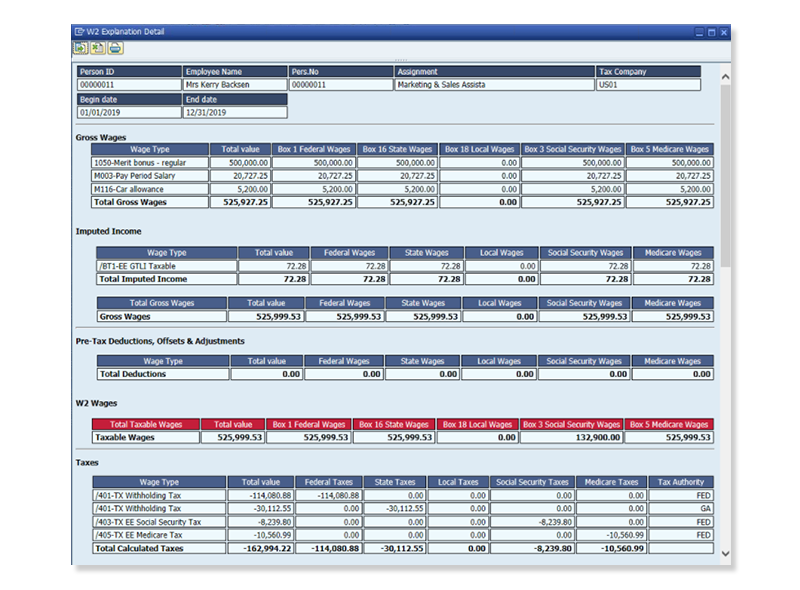The height and width of the screenshot is (590, 800).
Task: Open the print dialog icon
Action: click(113, 46)
